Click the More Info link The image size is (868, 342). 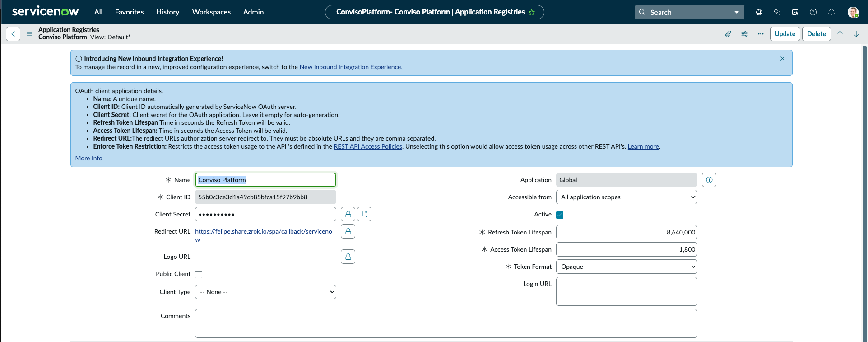point(88,158)
